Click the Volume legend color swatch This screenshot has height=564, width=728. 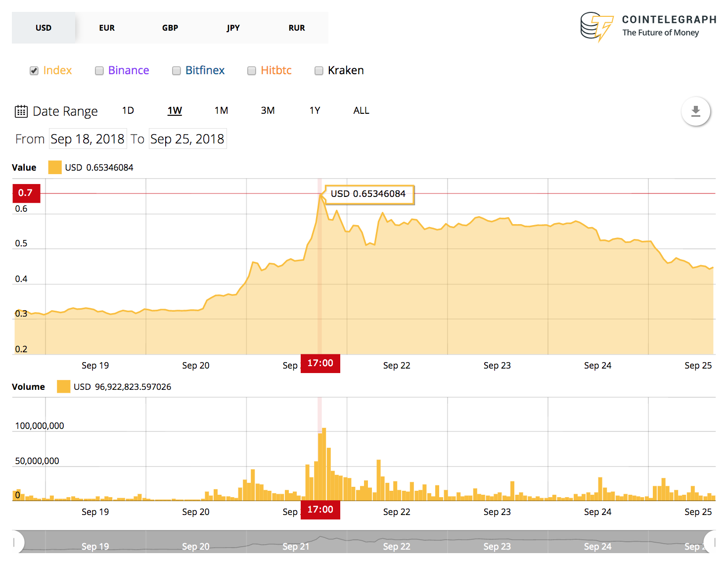pyautogui.click(x=63, y=386)
